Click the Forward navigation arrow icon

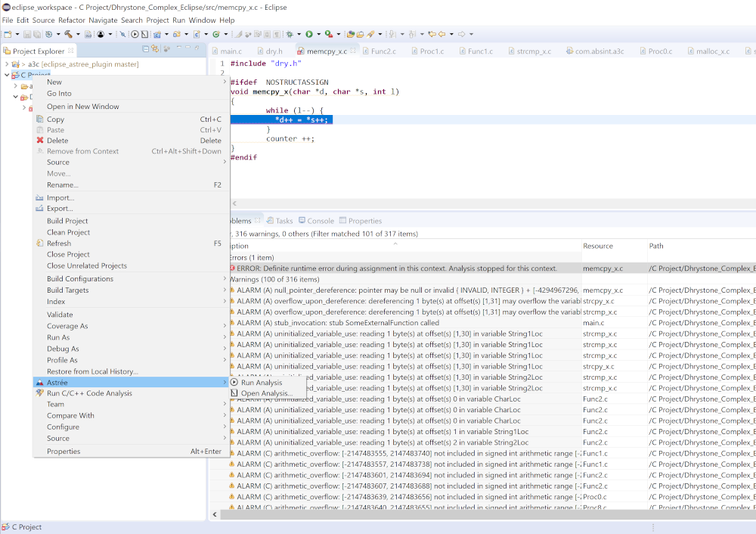coord(462,34)
